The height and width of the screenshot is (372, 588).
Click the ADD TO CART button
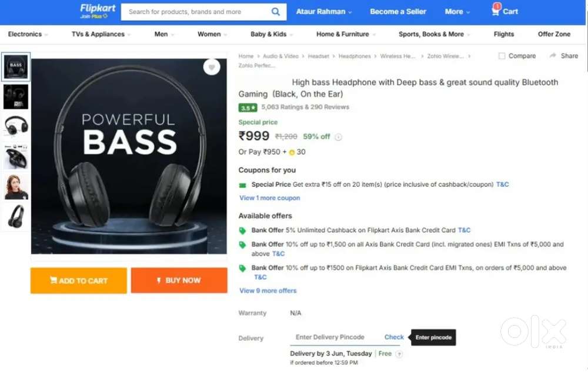[78, 280]
